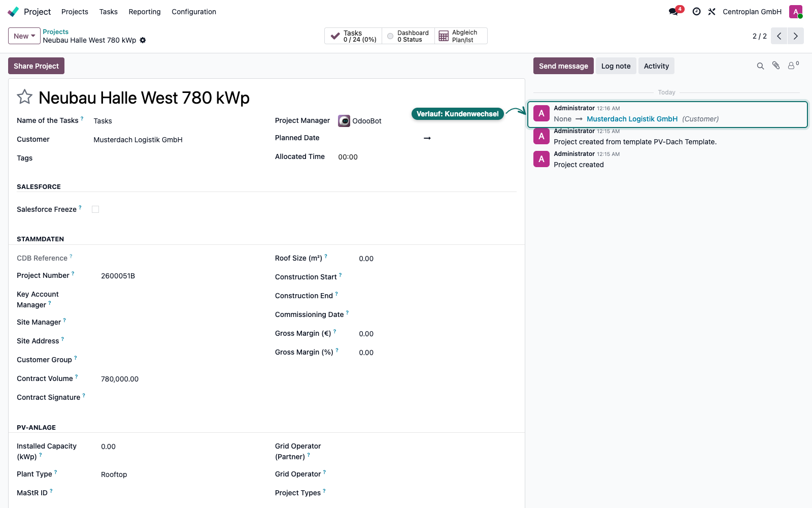Click avatar beside the template creation message

[542, 136]
